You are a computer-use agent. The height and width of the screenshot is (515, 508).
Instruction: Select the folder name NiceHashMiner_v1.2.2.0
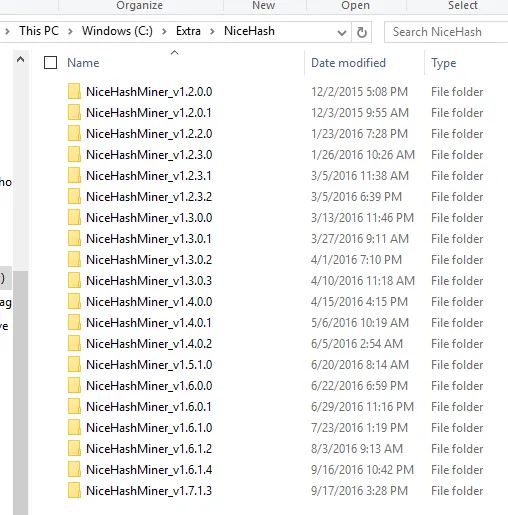[x=149, y=134]
